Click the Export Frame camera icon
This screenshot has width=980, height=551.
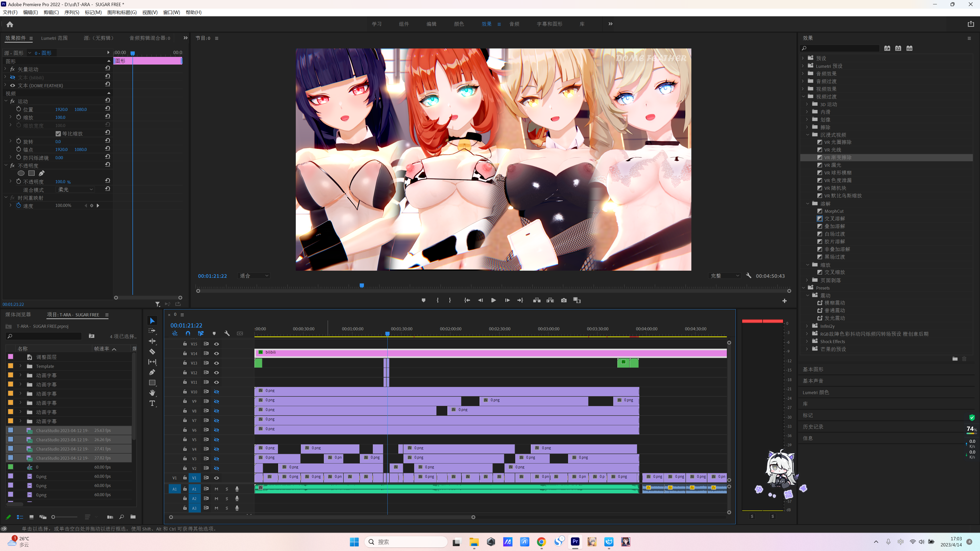[x=564, y=300]
